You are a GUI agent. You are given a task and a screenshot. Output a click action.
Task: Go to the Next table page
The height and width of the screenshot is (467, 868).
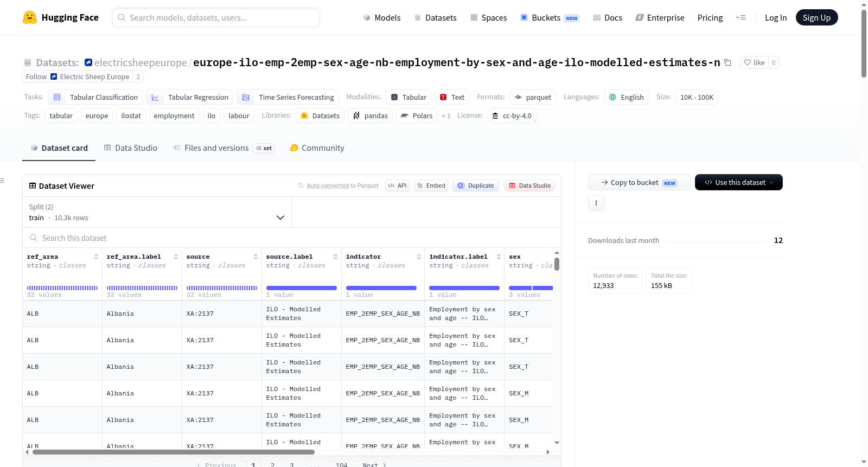374,464
